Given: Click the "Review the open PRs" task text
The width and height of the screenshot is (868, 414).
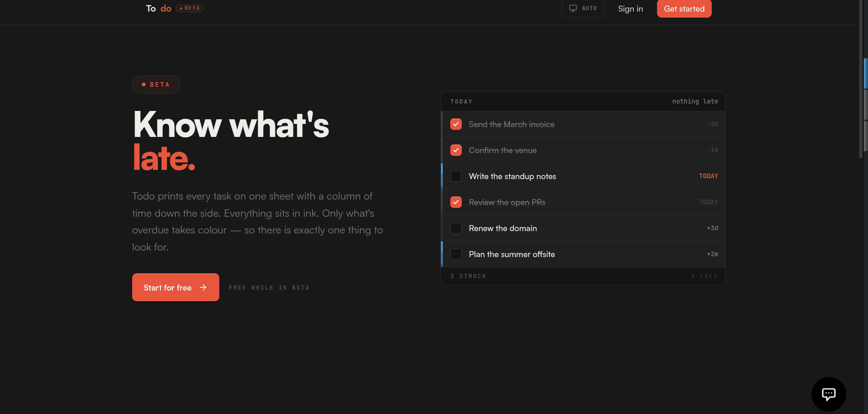Looking at the screenshot, I should coord(507,202).
